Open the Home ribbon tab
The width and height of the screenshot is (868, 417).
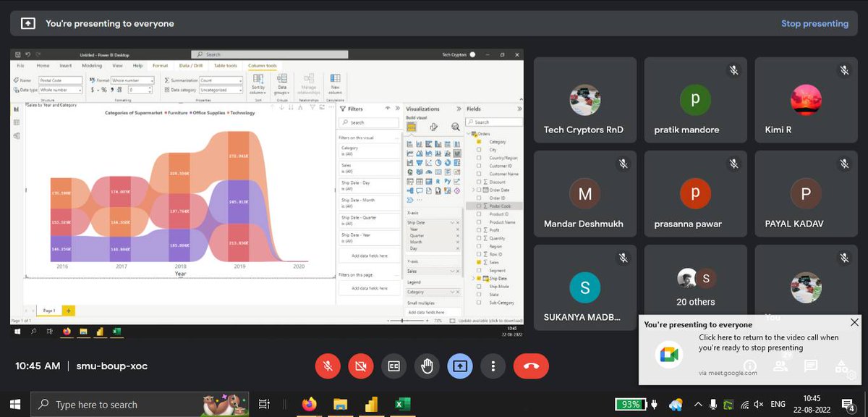point(43,65)
